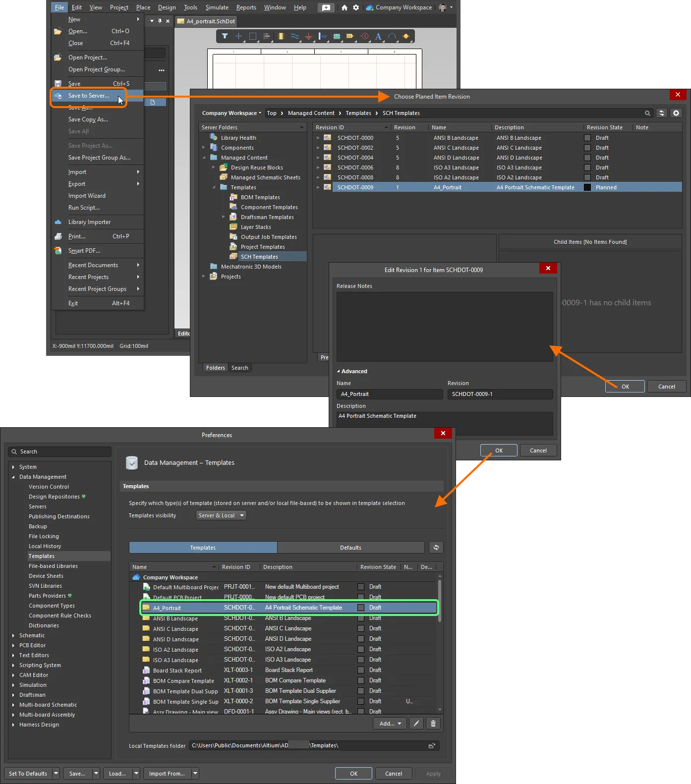Click Load... button in Preferences

click(x=117, y=774)
